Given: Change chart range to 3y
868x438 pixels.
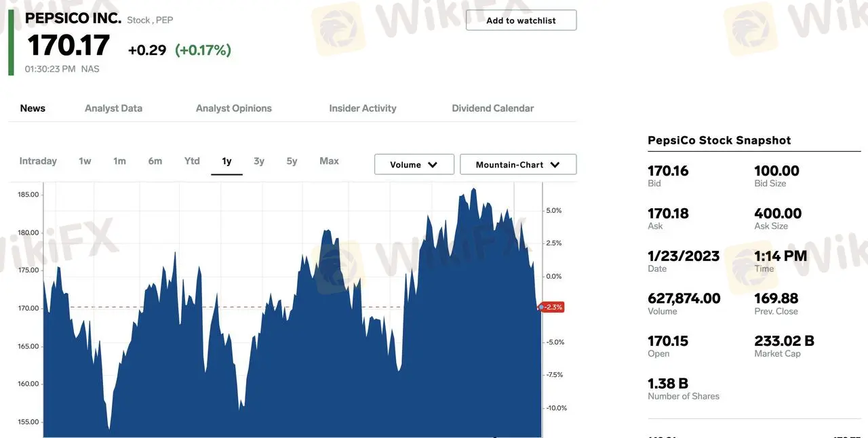Looking at the screenshot, I should pyautogui.click(x=259, y=161).
